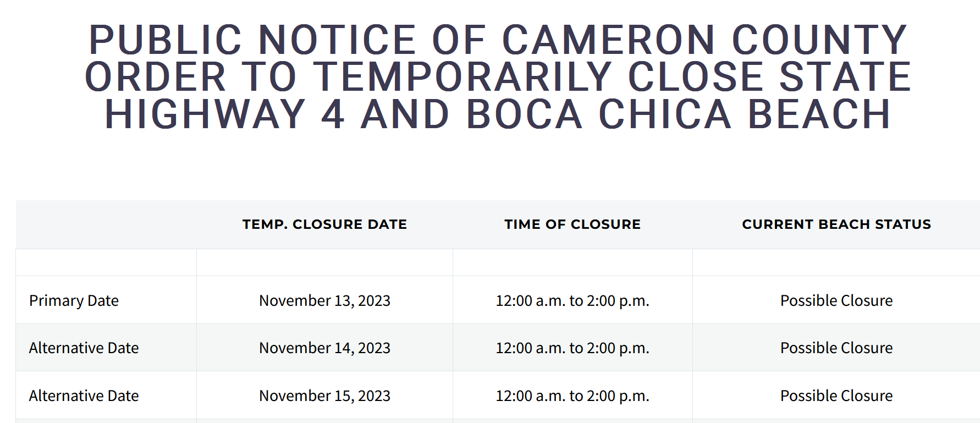Click "Alternative Date" label for November 14
Image resolution: width=980 pixels, height=423 pixels.
pyautogui.click(x=84, y=348)
